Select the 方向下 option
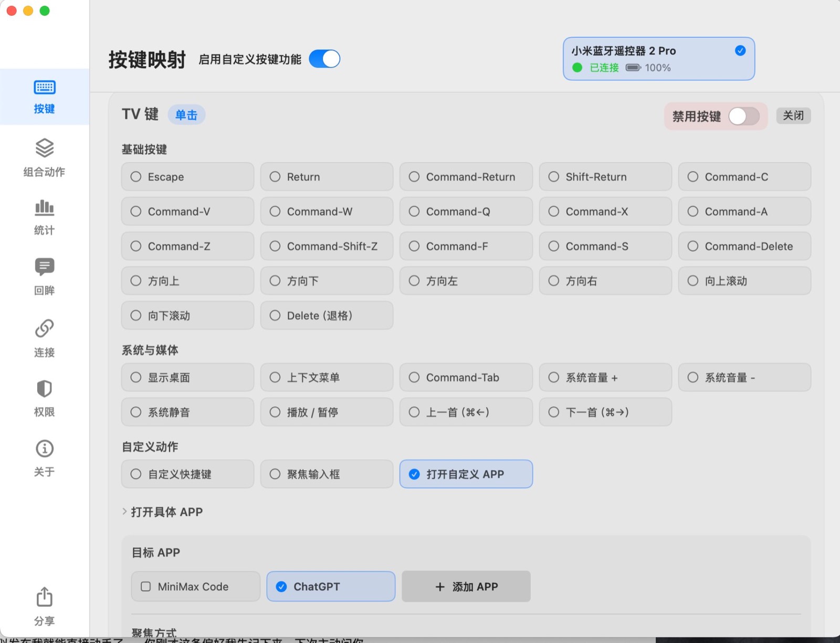The height and width of the screenshot is (643, 840). (327, 281)
